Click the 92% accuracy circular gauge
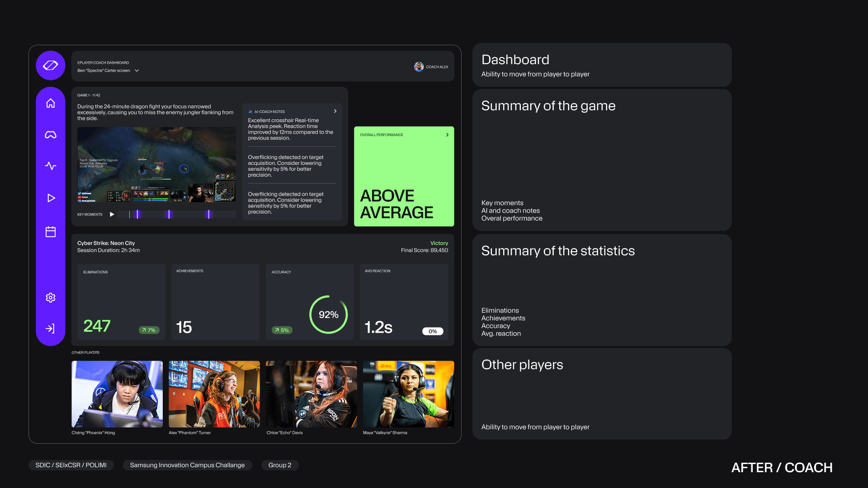 pyautogui.click(x=328, y=314)
